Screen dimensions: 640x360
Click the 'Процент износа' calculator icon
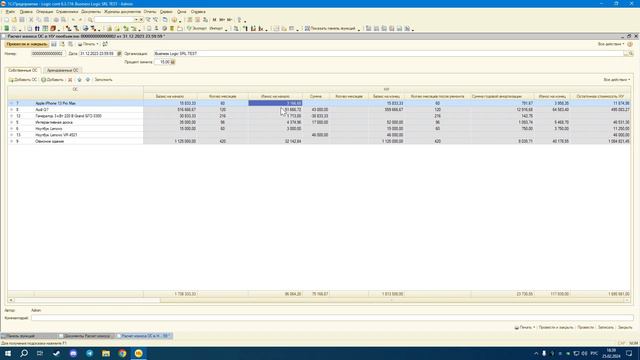(173, 62)
